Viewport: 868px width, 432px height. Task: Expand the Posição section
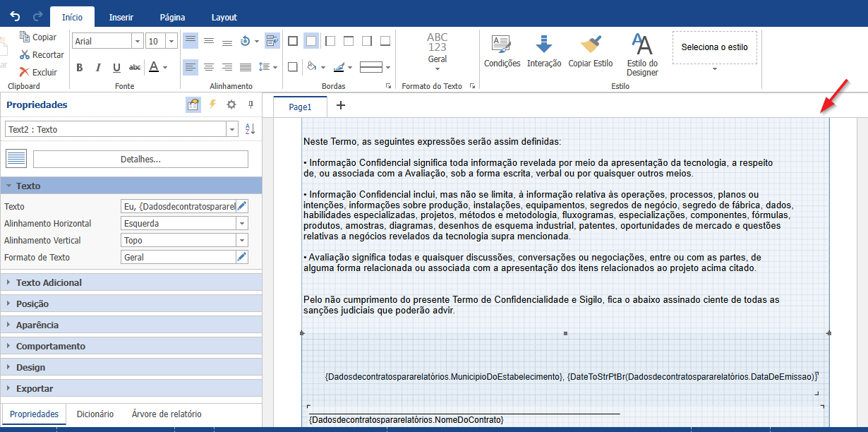pos(131,304)
